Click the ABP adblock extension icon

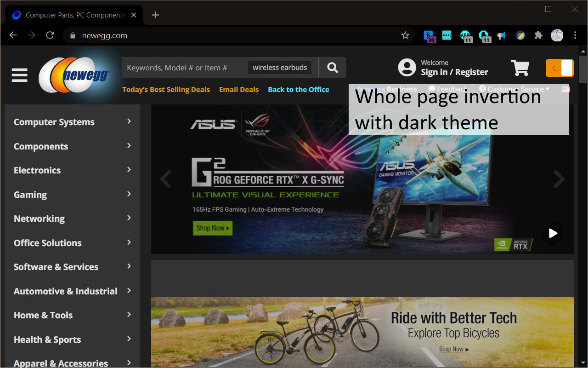click(465, 36)
